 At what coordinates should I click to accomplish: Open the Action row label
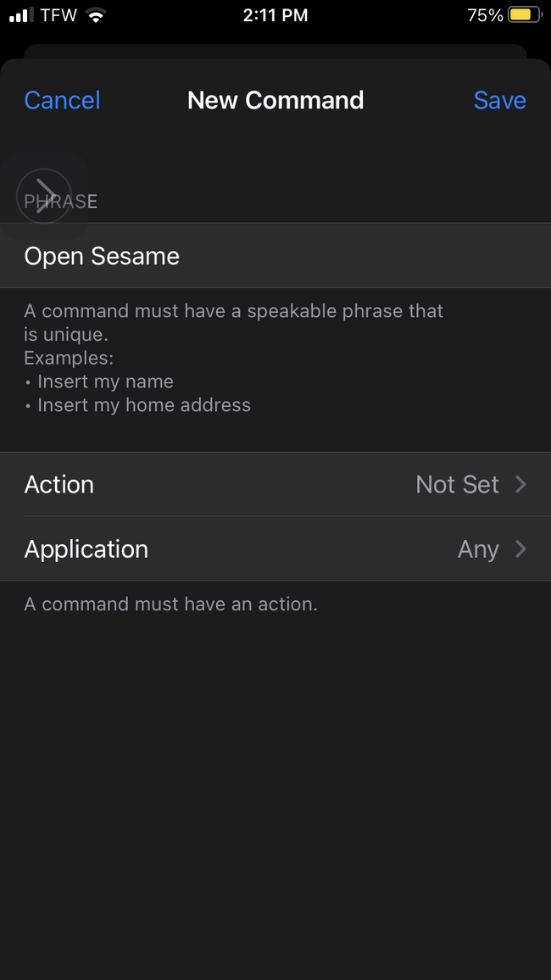tap(59, 484)
